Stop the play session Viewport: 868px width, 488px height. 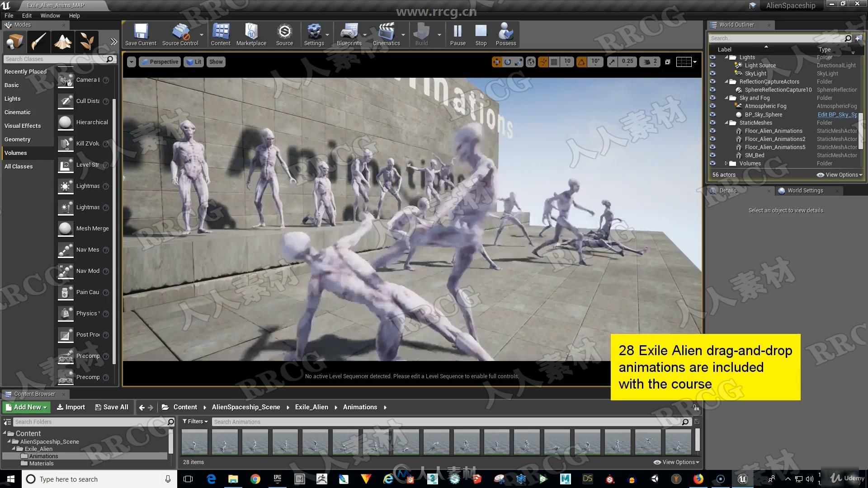pos(481,34)
